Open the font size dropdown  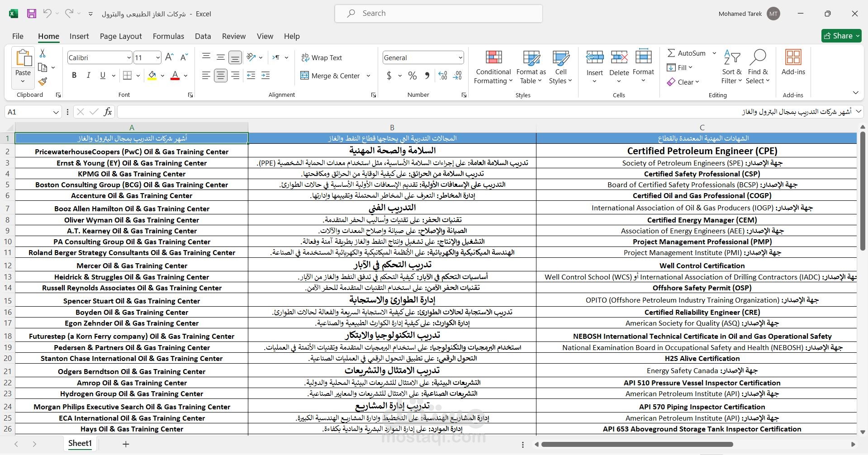tap(157, 57)
